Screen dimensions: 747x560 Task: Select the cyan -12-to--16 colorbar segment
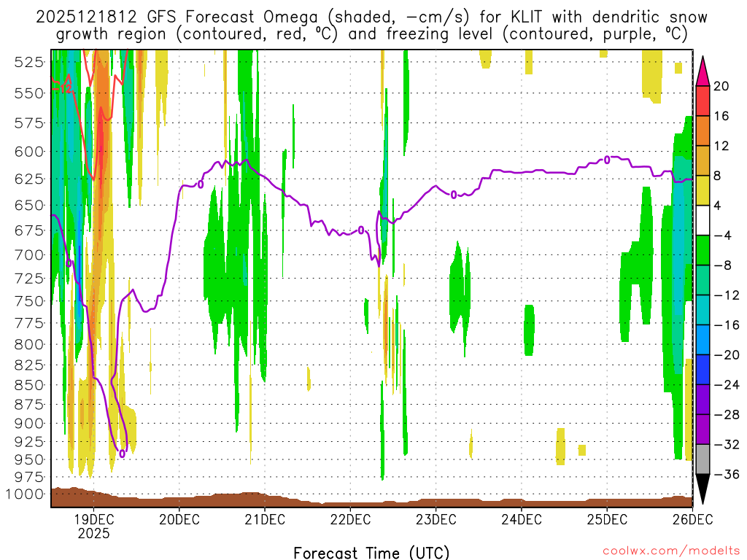pyautogui.click(x=703, y=310)
